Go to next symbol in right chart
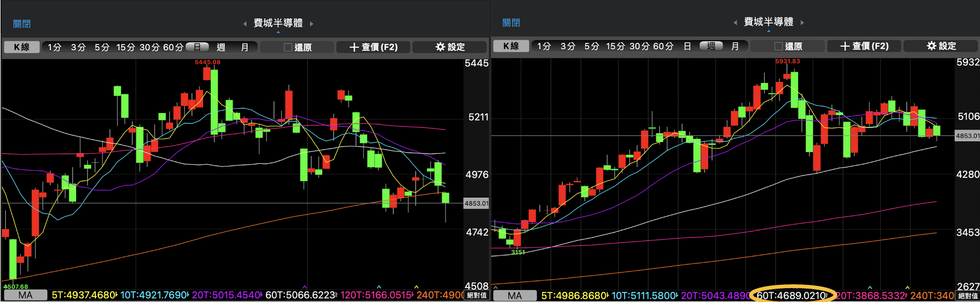 tap(802, 22)
